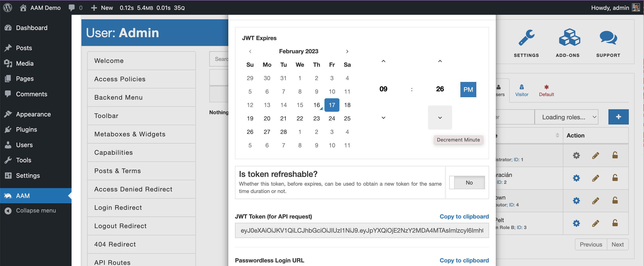Open Access Policies section
The image size is (644, 266).
coord(141,79)
